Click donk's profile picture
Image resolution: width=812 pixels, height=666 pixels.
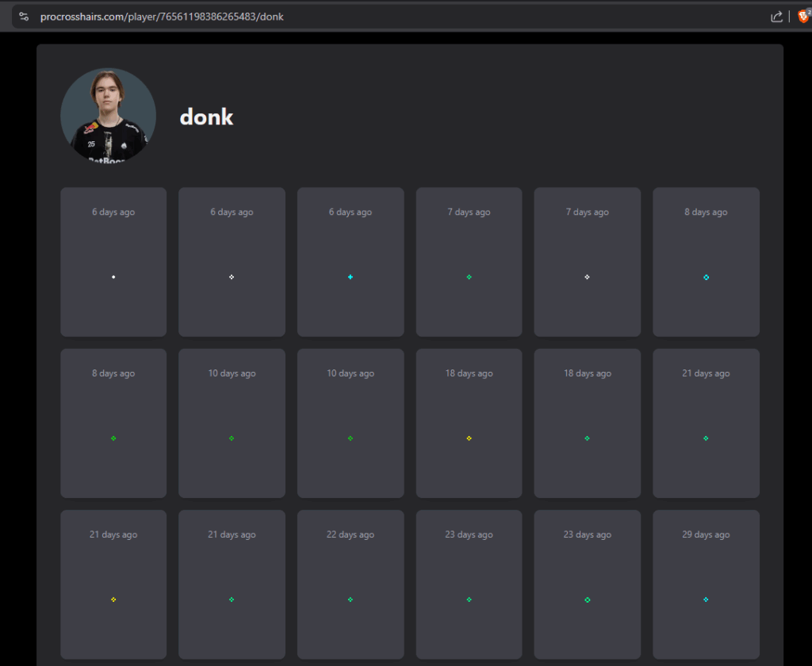click(x=108, y=116)
